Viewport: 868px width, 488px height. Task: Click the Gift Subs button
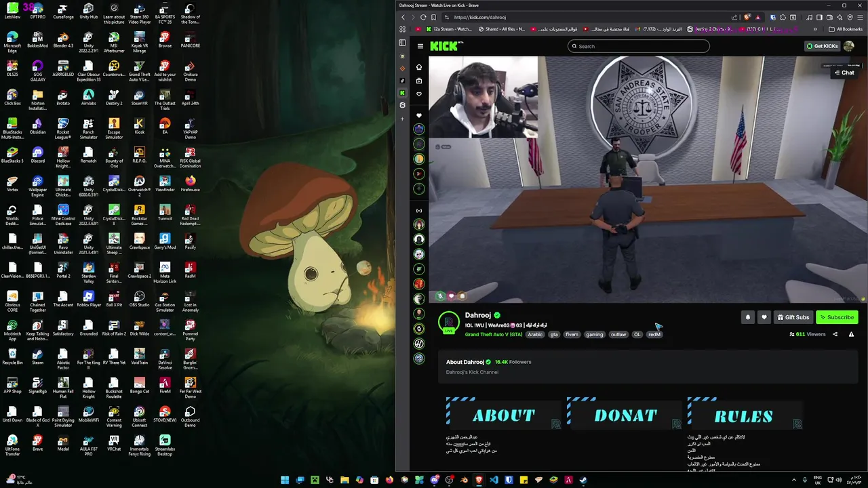(793, 317)
